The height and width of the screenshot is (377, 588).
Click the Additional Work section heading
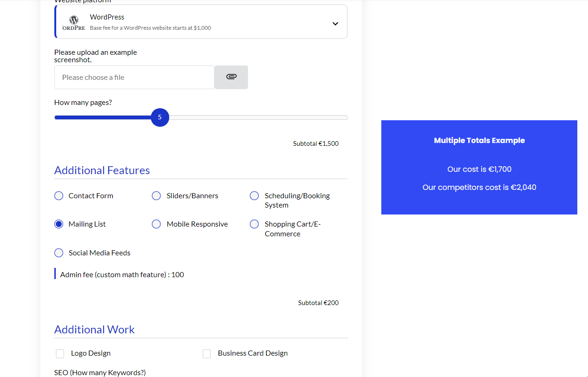tap(94, 330)
